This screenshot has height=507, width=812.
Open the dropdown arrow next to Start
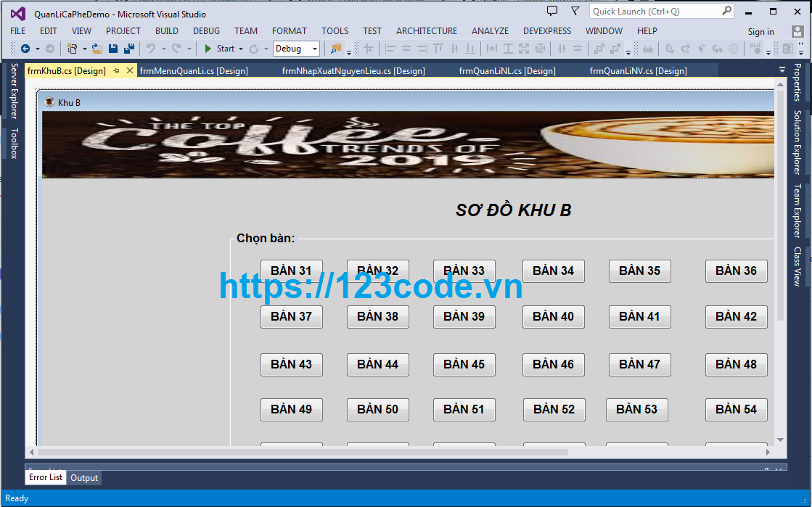pos(239,48)
